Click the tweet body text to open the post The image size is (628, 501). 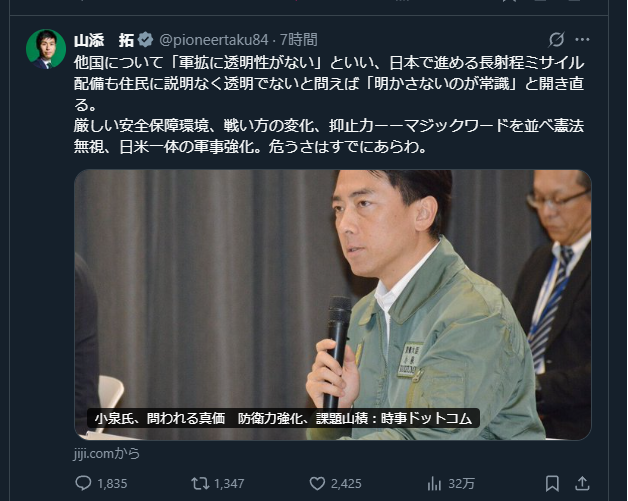[x=328, y=105]
